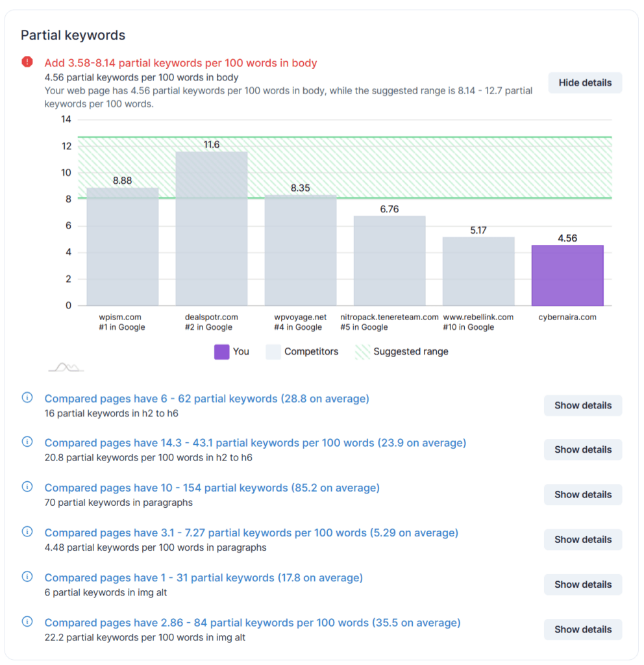Open the link about 2.86 - 84 keywords per 100 words
The height and width of the screenshot is (665, 644).
tap(251, 622)
